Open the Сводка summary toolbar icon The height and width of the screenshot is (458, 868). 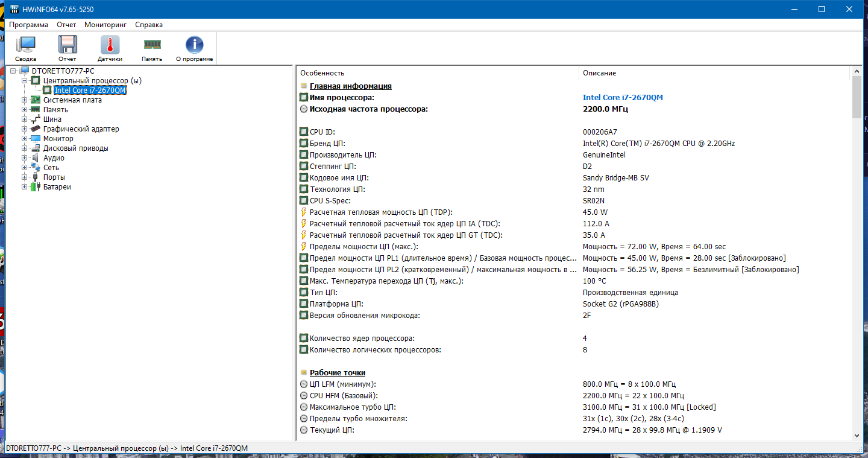pos(26,45)
